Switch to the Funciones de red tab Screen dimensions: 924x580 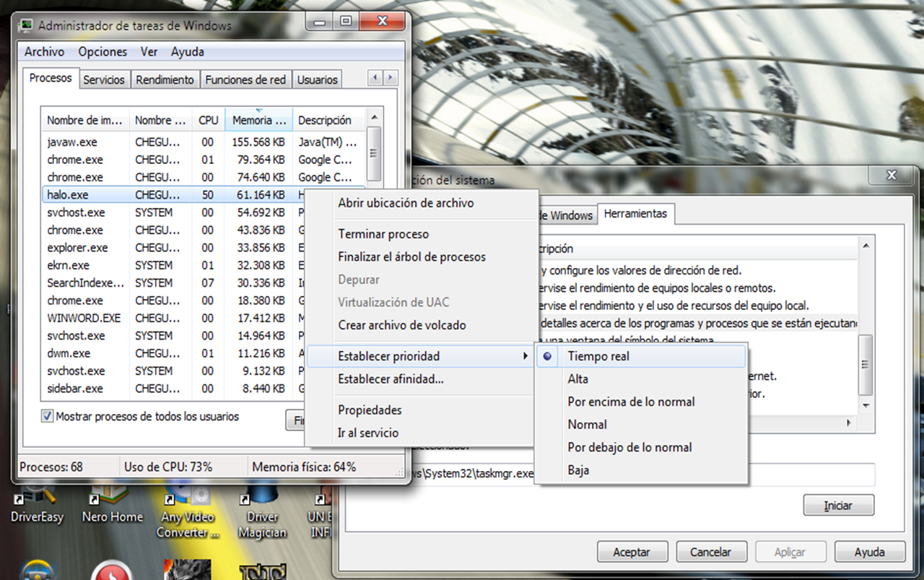click(245, 80)
